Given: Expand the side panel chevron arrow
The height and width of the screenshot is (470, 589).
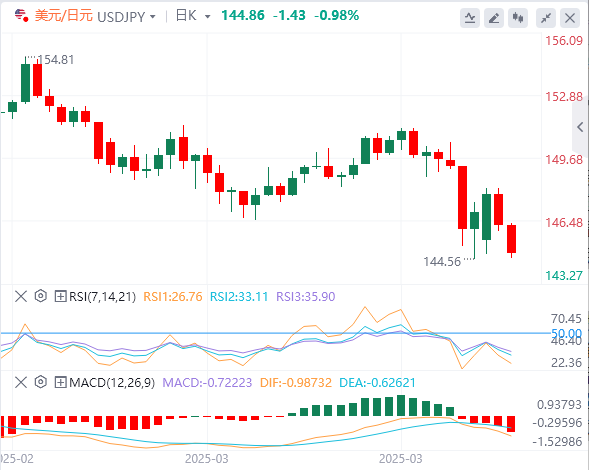Looking at the screenshot, I should [580, 127].
